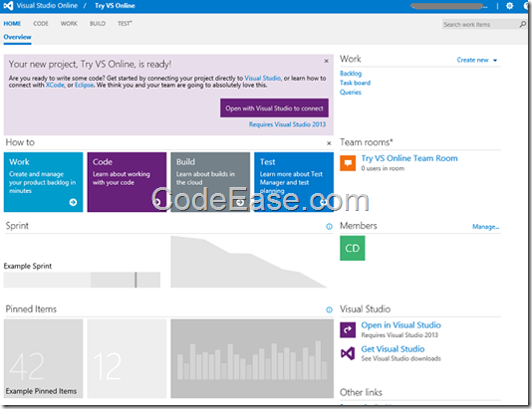Click the purple Open in Visual Studio icon
The height and width of the screenshot is (409, 532).
[x=348, y=329]
